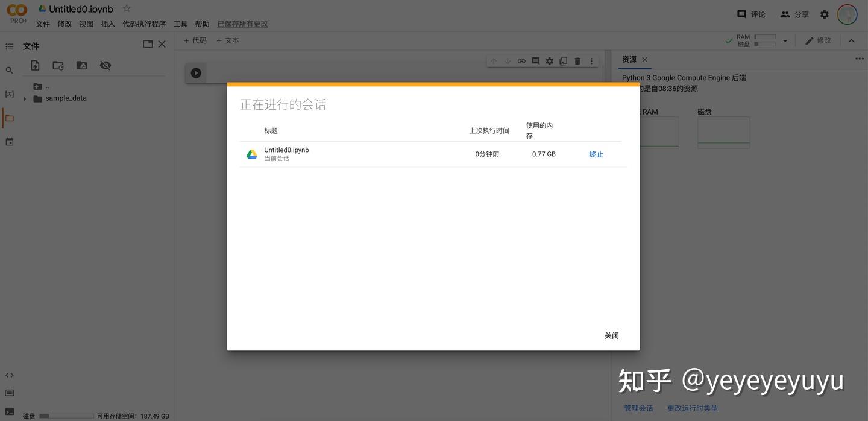The width and height of the screenshot is (868, 421).
Task: Switch to the 资源 panel tab
Action: (629, 59)
